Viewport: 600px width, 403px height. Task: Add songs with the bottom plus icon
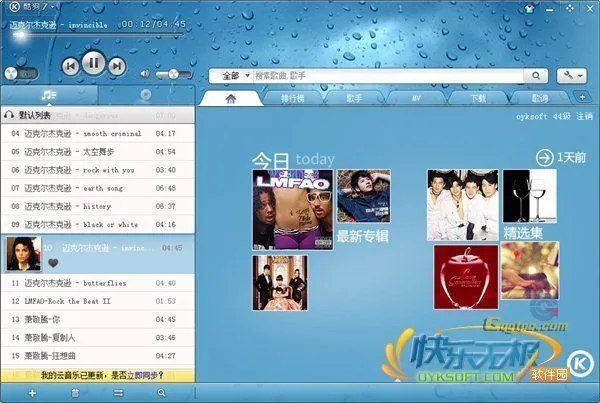pos(32,393)
